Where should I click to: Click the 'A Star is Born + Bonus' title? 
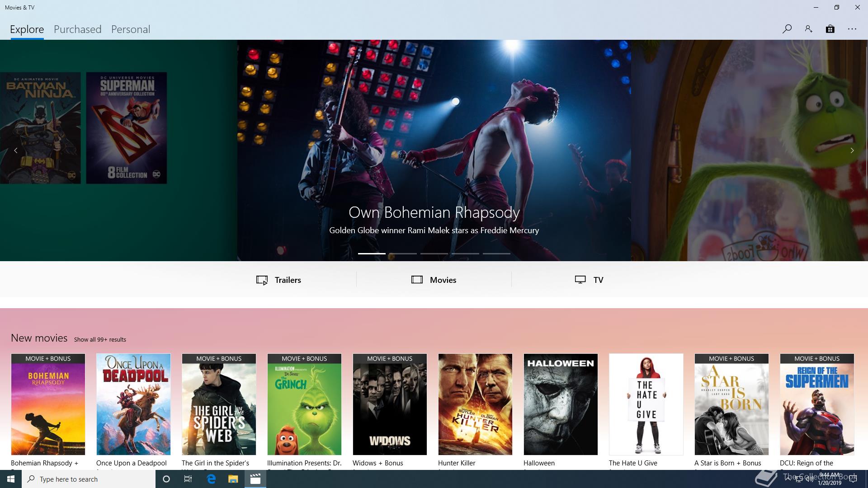click(728, 463)
